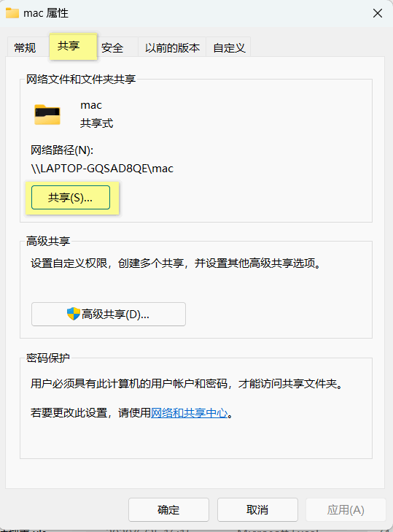The height and width of the screenshot is (532, 393).
Task: Click the 取消 button
Action: click(x=257, y=509)
